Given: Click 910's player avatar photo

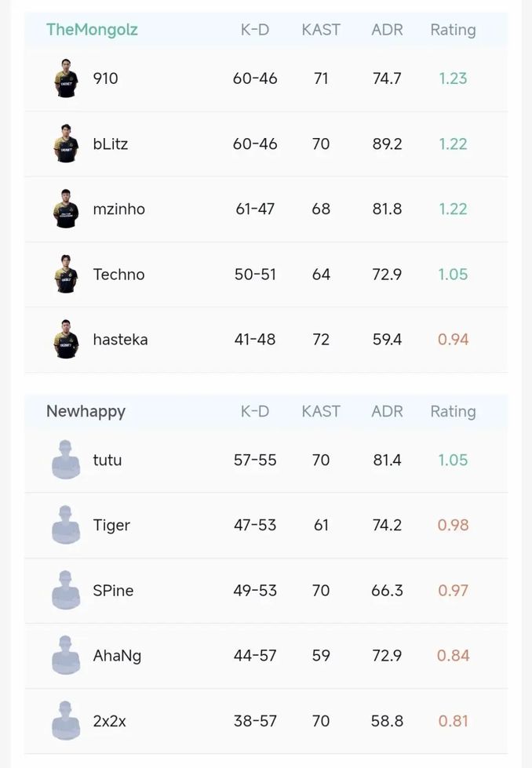Looking at the screenshot, I should (x=67, y=78).
